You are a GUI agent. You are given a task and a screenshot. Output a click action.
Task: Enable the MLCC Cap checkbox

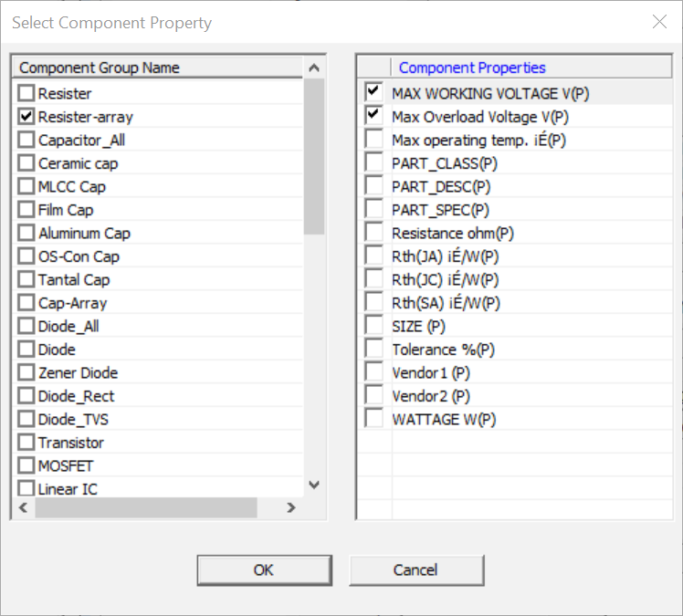(26, 186)
